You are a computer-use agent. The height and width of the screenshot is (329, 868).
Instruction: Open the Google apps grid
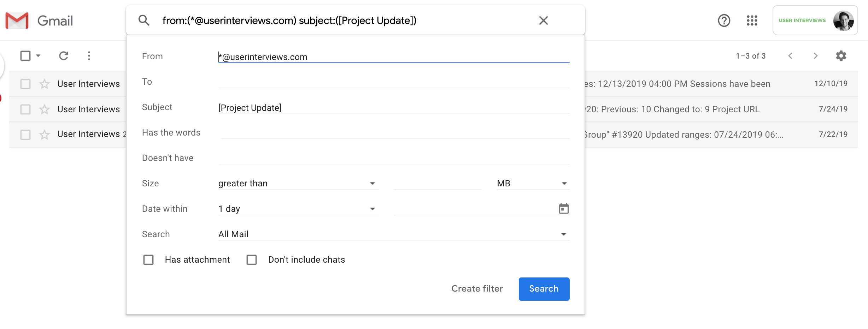coord(752,20)
